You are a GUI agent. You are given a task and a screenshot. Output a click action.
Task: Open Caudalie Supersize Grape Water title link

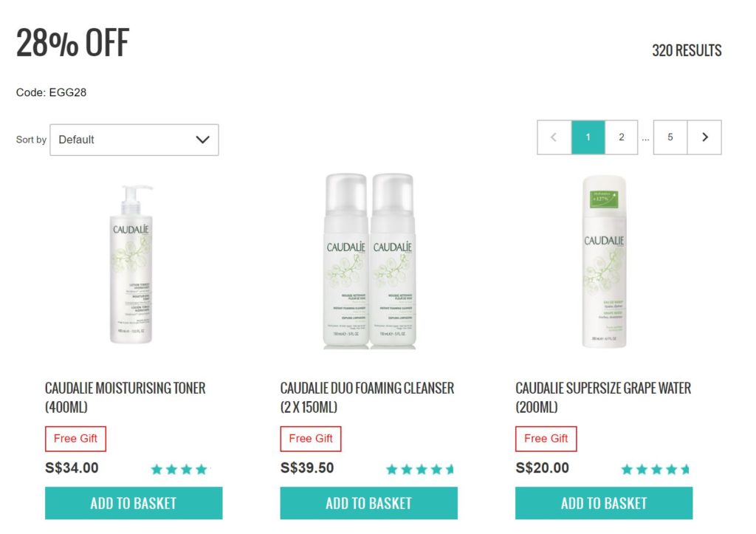click(x=603, y=397)
